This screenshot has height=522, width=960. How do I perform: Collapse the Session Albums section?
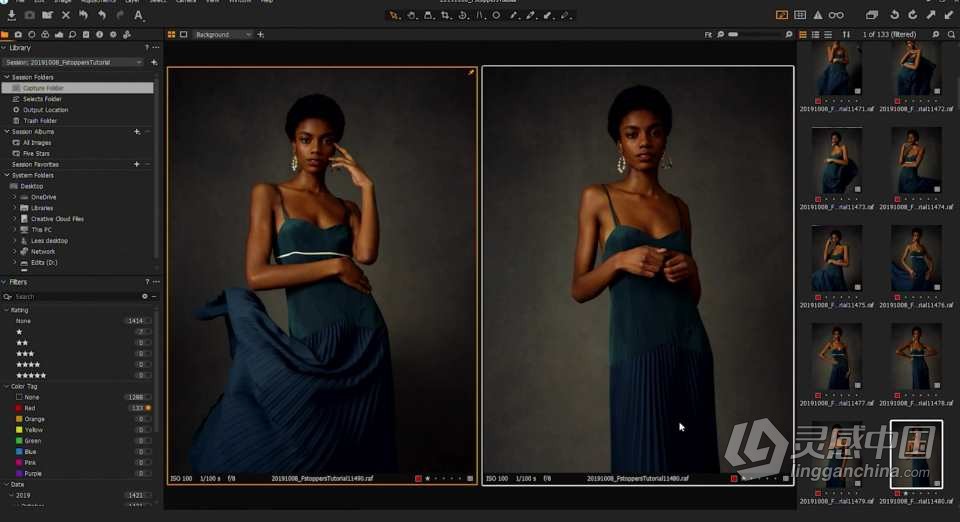coord(7,132)
